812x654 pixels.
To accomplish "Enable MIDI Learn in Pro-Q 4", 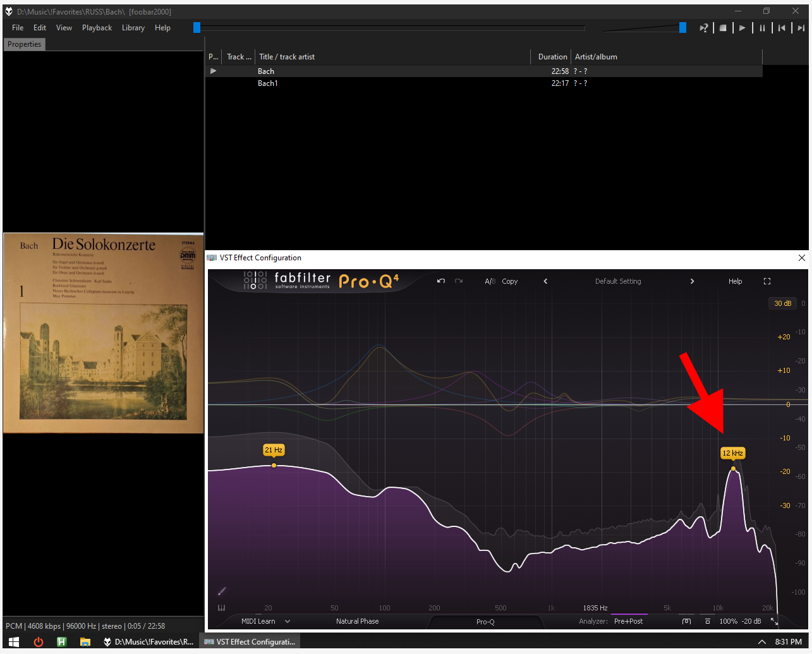I will click(x=258, y=621).
